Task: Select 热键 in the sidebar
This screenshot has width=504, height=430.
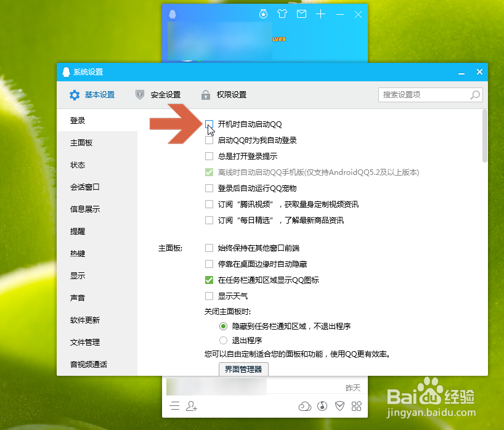Action: (x=97, y=254)
